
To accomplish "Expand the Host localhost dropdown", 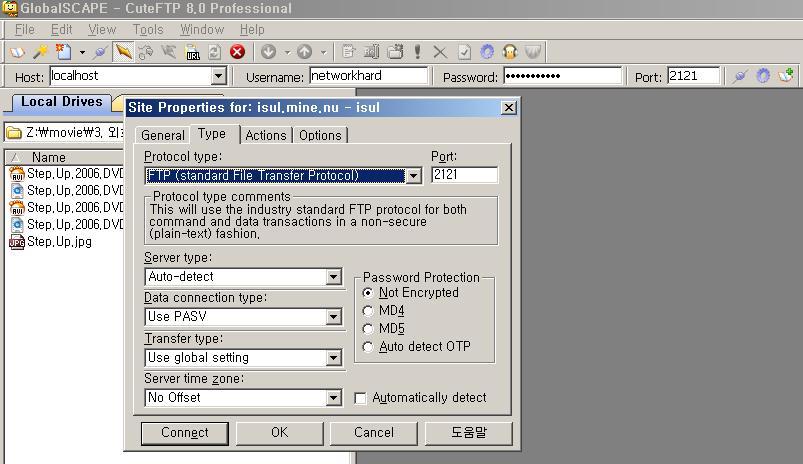I will 219,76.
